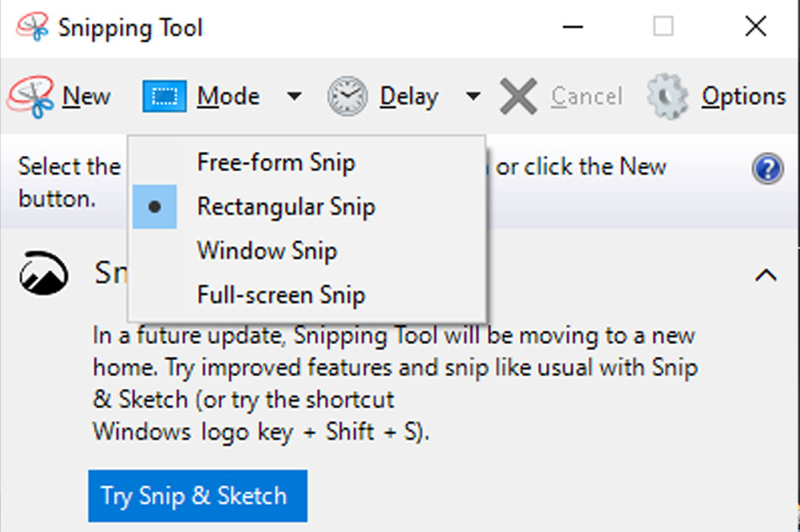Click the Snipping Tool title bar icon

[33, 26]
